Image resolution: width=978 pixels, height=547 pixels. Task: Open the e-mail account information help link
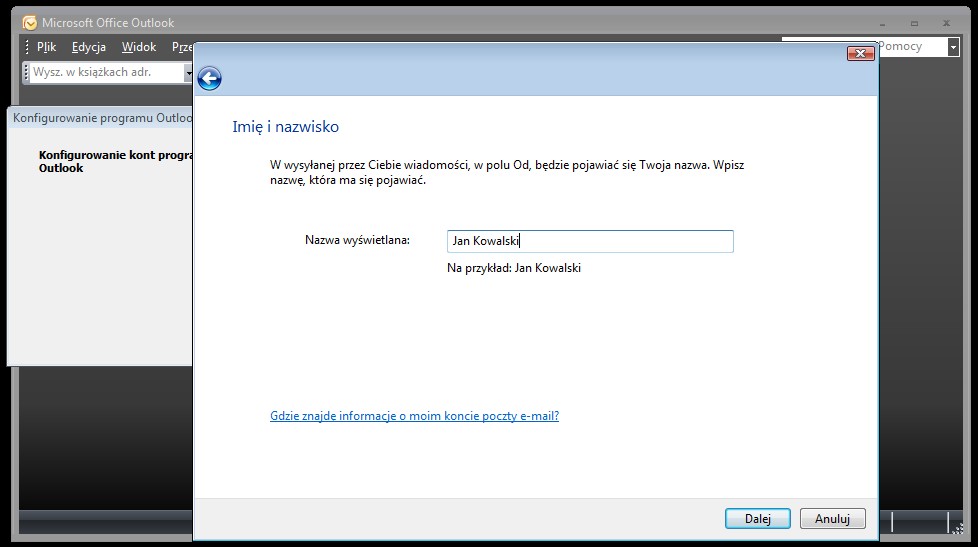point(414,416)
